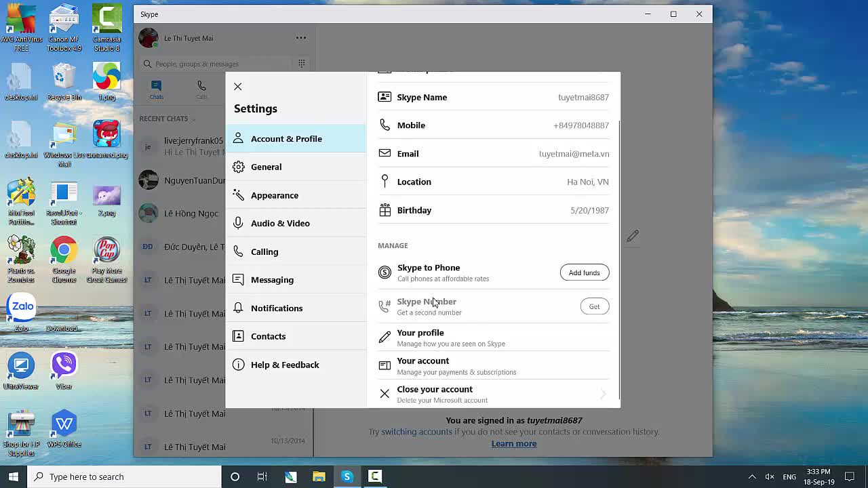The height and width of the screenshot is (488, 868).
Task: Click the Birthday gift icon
Action: coord(384,210)
